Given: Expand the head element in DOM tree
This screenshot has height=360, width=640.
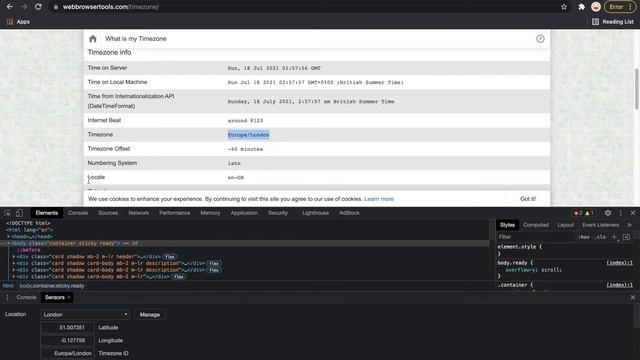Looking at the screenshot, I should click(8, 237).
